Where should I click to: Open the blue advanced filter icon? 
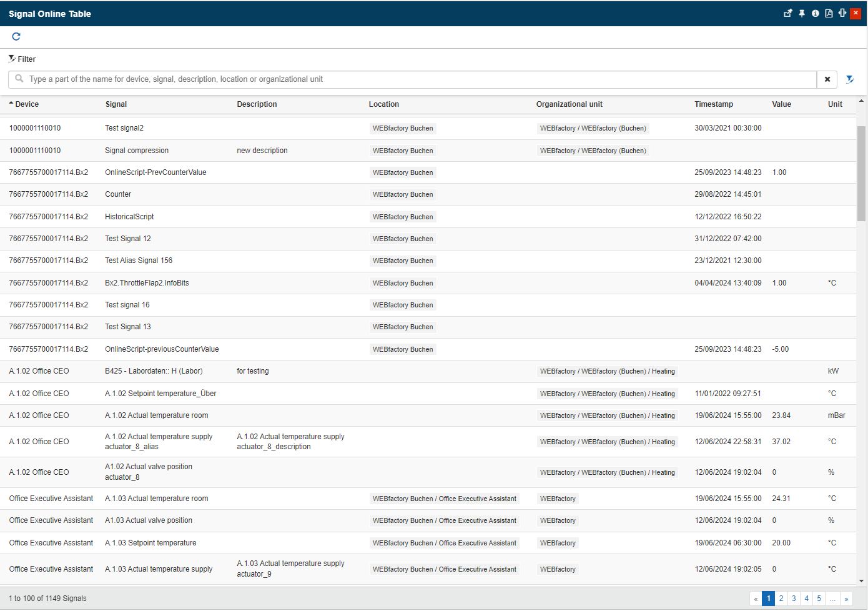(850, 79)
